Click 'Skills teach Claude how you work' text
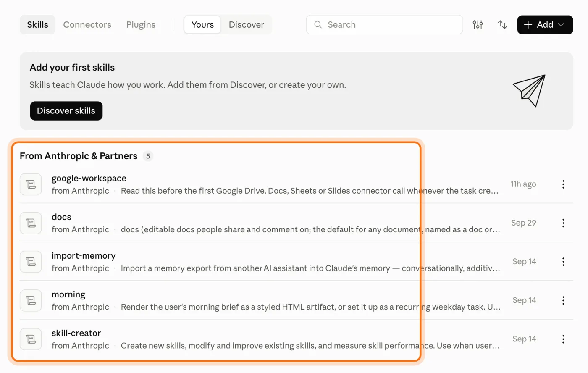Image resolution: width=588 pixels, height=373 pixels. tap(188, 85)
